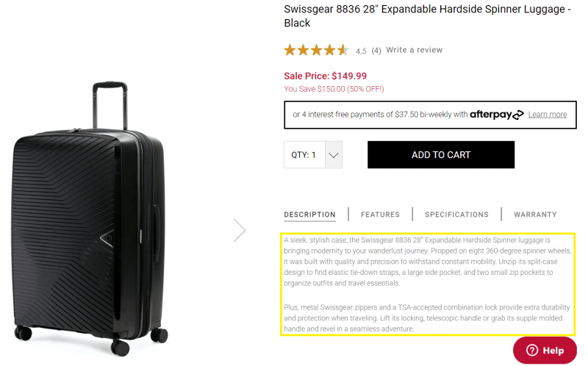Click the (4) reviews count
This screenshot has width=588, height=366.
(376, 51)
